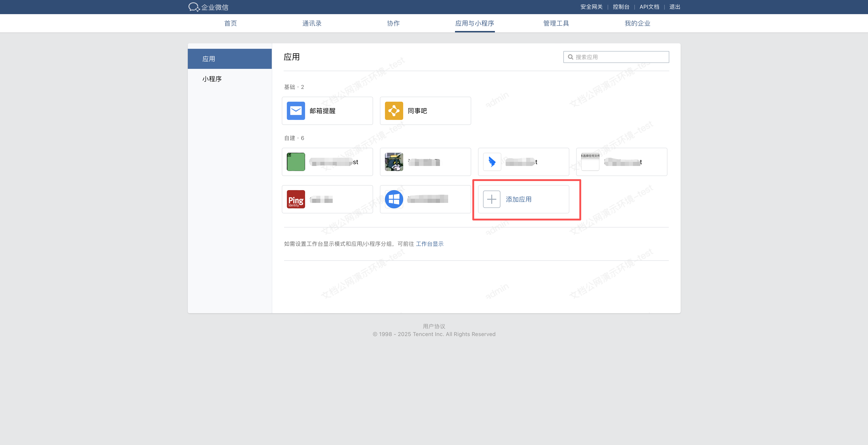
Task: Click the 邮箱提醒 envelope app icon
Action: click(x=295, y=111)
